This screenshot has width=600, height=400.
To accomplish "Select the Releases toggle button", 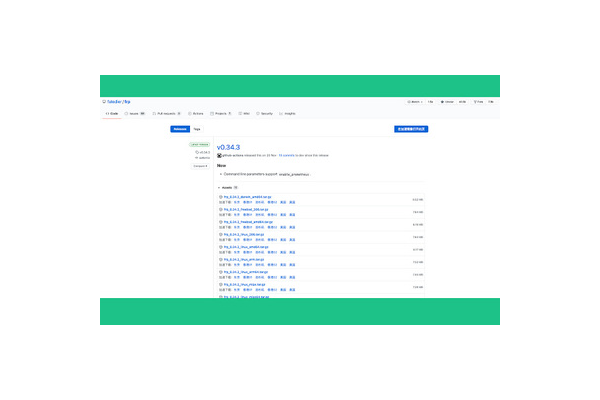I will [x=180, y=129].
